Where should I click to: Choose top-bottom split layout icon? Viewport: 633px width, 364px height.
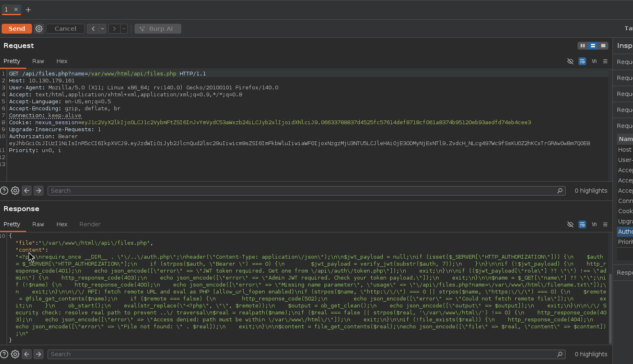[x=593, y=45]
